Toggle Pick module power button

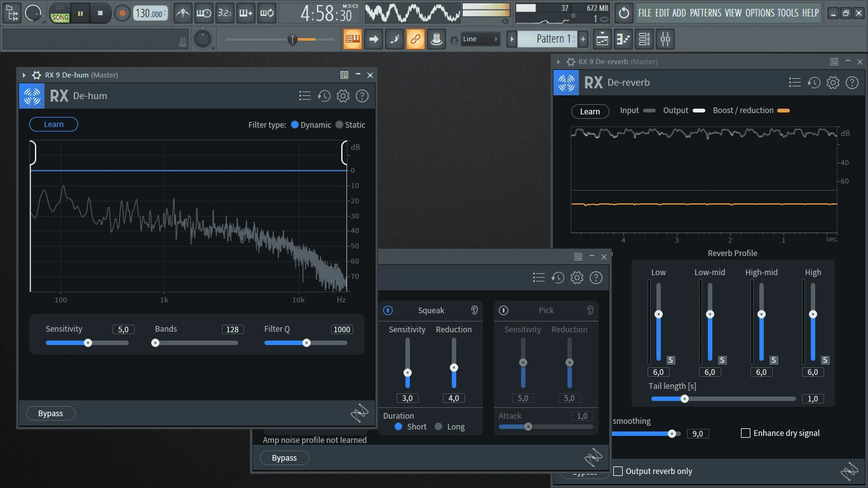click(503, 310)
